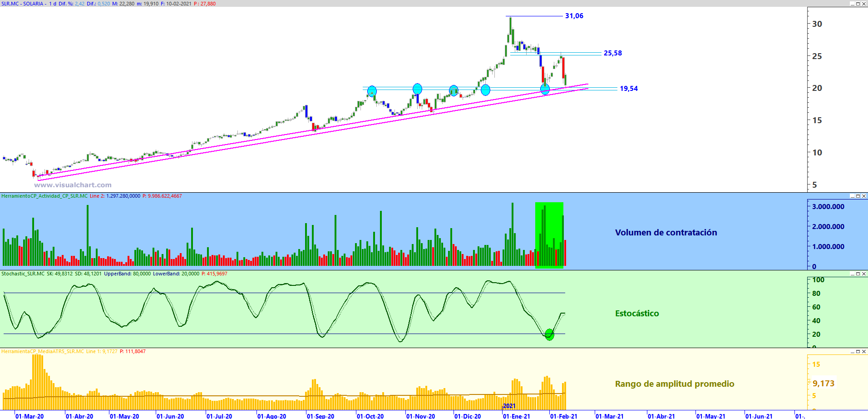Viewport: 868px width, 419px height.
Task: Click the 'Dif. %: 2,42' header value
Action: [71, 4]
